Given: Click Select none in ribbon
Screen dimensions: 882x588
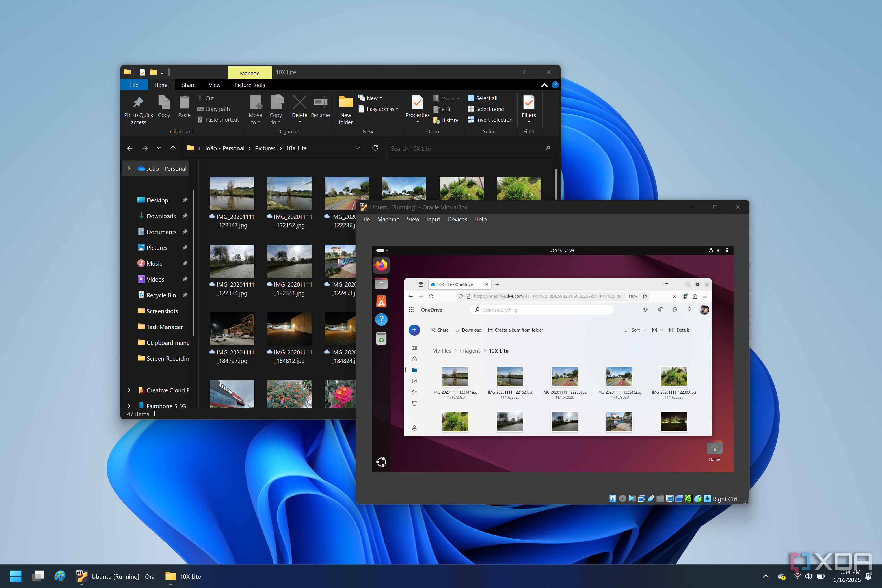Looking at the screenshot, I should click(x=489, y=109).
